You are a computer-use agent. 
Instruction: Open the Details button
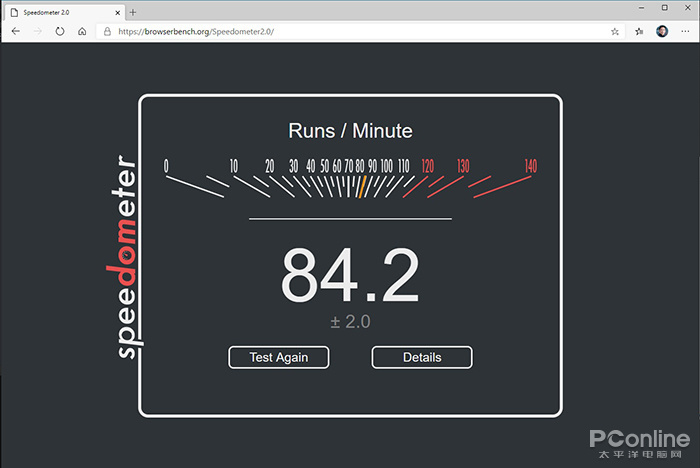(422, 357)
